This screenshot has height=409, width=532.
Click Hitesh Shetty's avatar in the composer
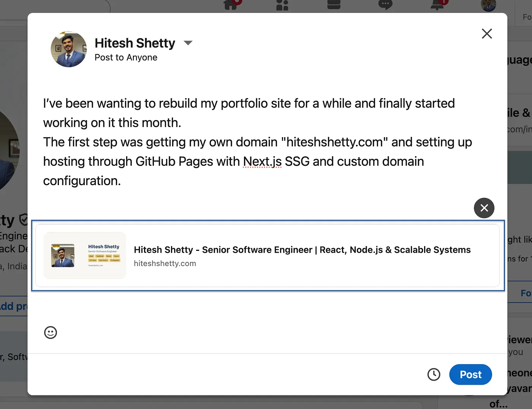pyautogui.click(x=68, y=49)
